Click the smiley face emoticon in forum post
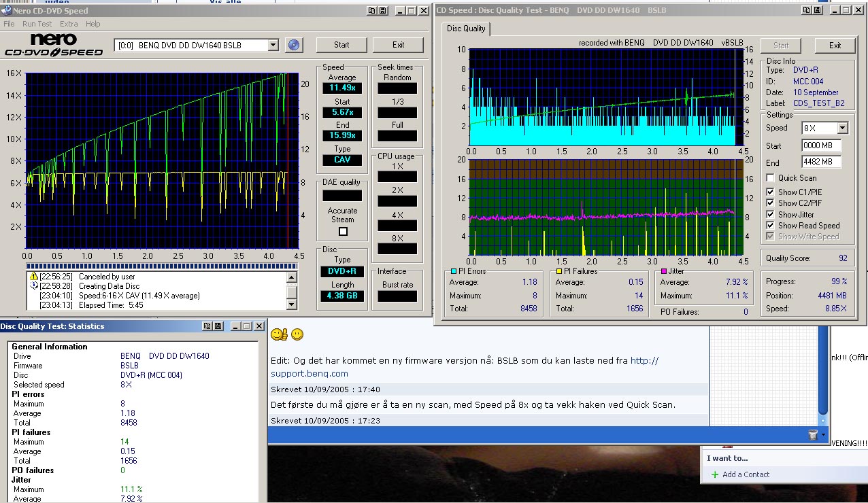The width and height of the screenshot is (868, 503). (x=297, y=334)
